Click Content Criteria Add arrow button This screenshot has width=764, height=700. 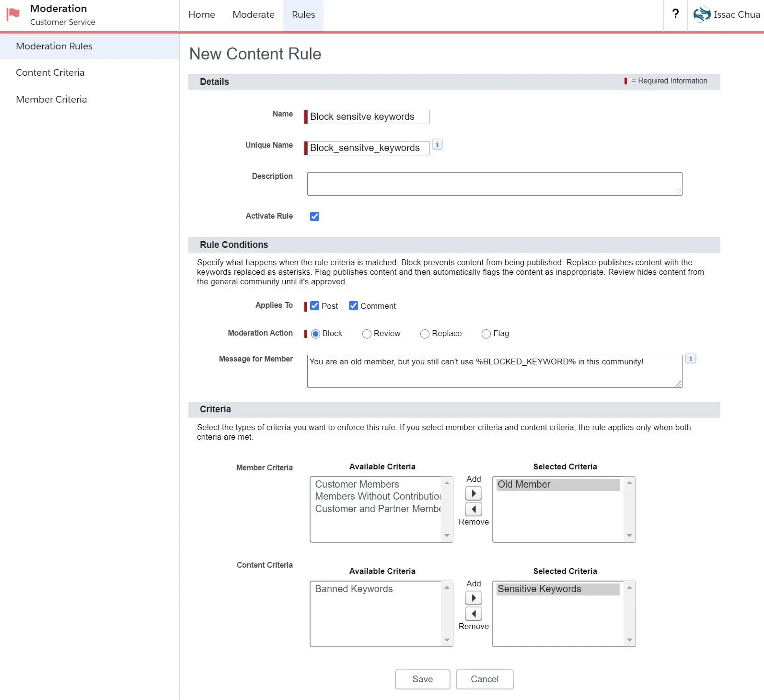(474, 598)
